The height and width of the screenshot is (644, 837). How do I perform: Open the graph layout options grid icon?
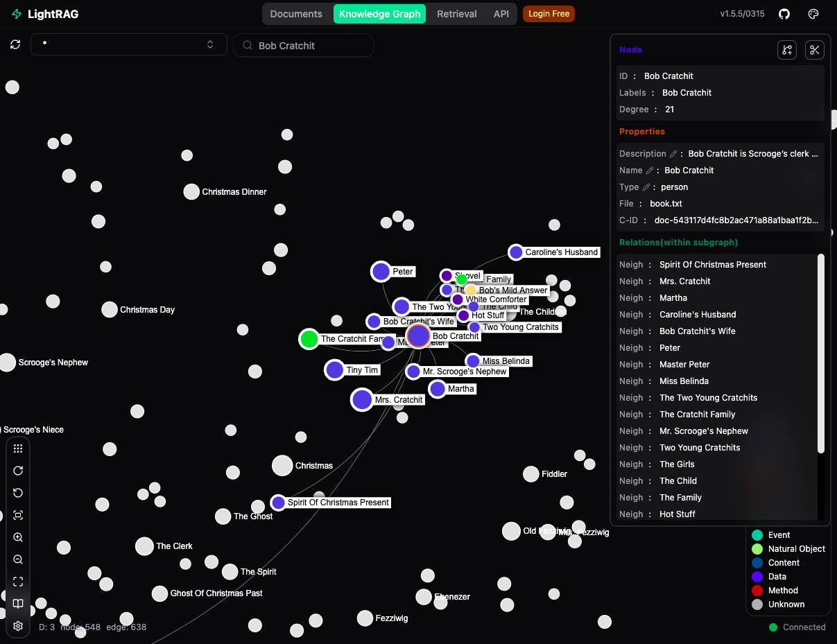(18, 449)
